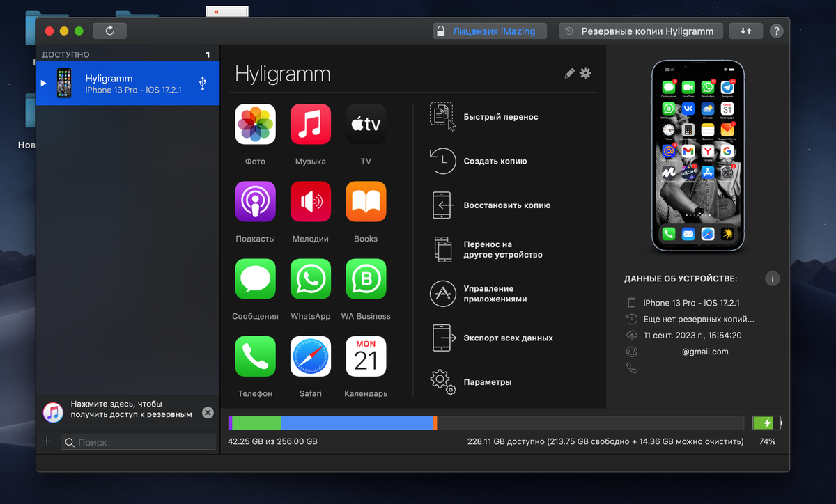This screenshot has height=504, width=836.
Task: Expand the Hyligramm device disclosure triangle
Action: pos(43,84)
